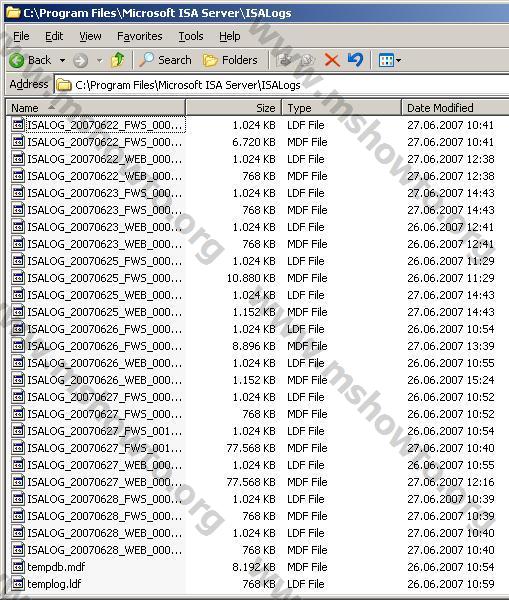Click the green Back arrow icon
Image resolution: width=509 pixels, height=600 pixels.
tap(16, 60)
